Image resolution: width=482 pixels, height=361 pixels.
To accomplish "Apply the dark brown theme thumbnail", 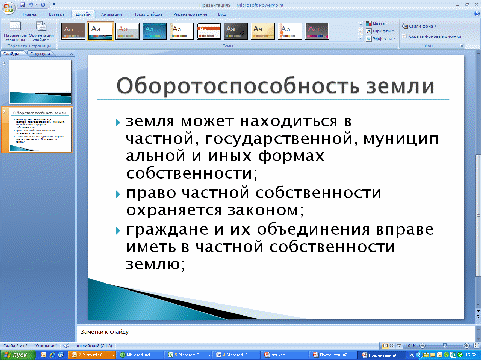I will point(73,31).
